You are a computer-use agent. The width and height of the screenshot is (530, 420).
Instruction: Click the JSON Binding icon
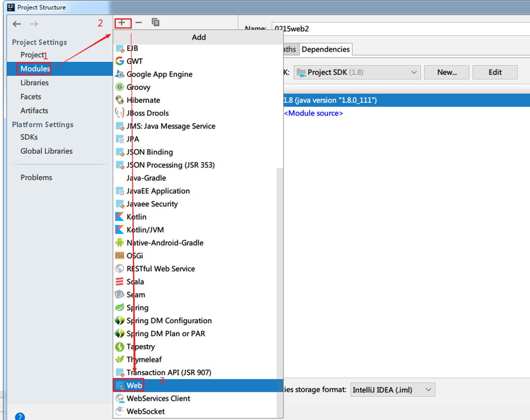coord(120,152)
